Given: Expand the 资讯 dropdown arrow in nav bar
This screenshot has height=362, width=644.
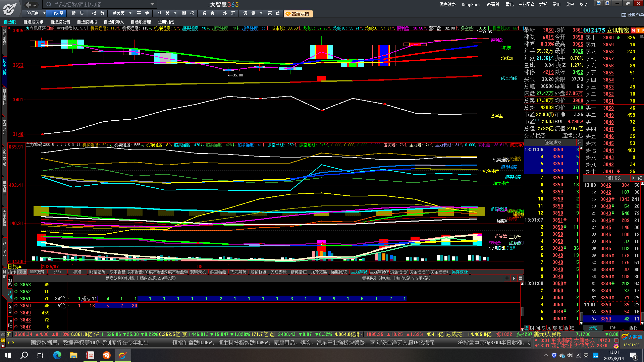Looking at the screenshot, I should [261, 13].
